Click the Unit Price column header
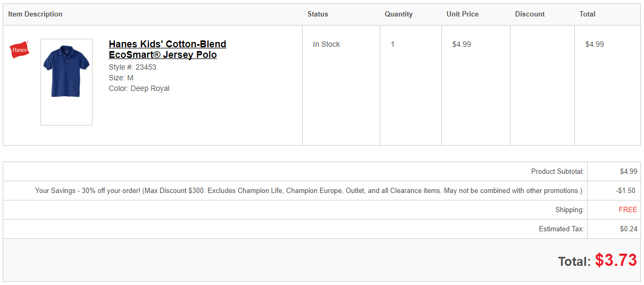The height and width of the screenshot is (285, 644). [462, 14]
